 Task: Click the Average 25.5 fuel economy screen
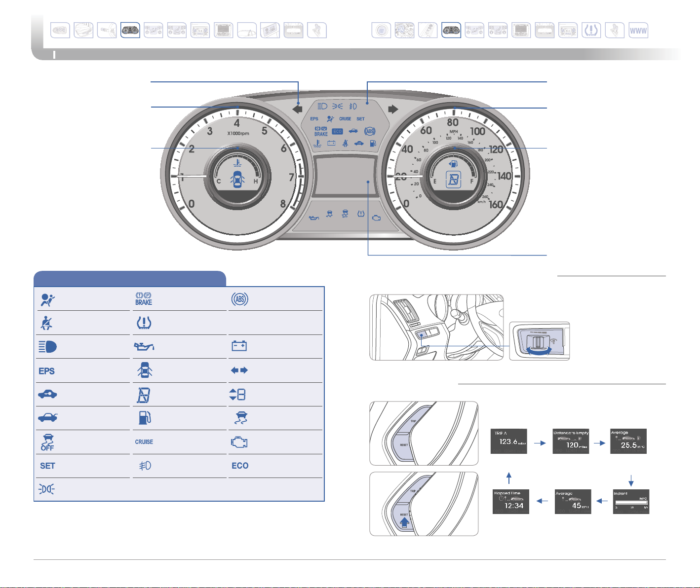[628, 441]
